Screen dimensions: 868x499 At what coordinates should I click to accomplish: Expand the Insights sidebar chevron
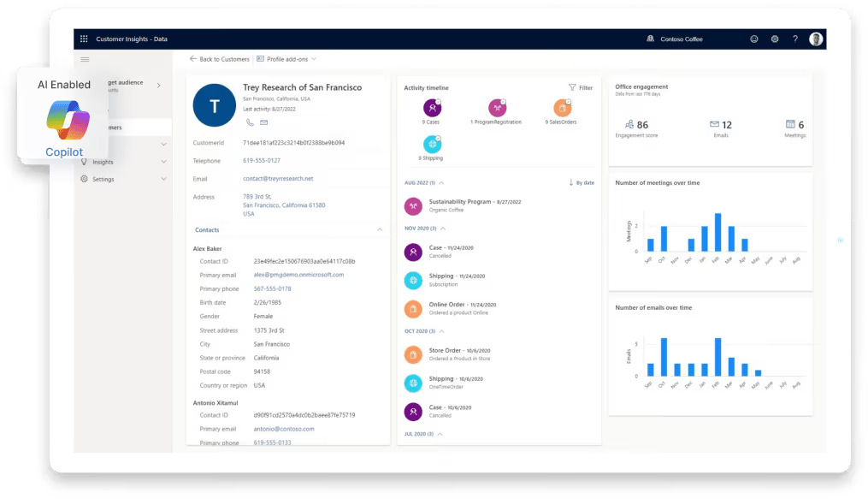click(x=164, y=162)
